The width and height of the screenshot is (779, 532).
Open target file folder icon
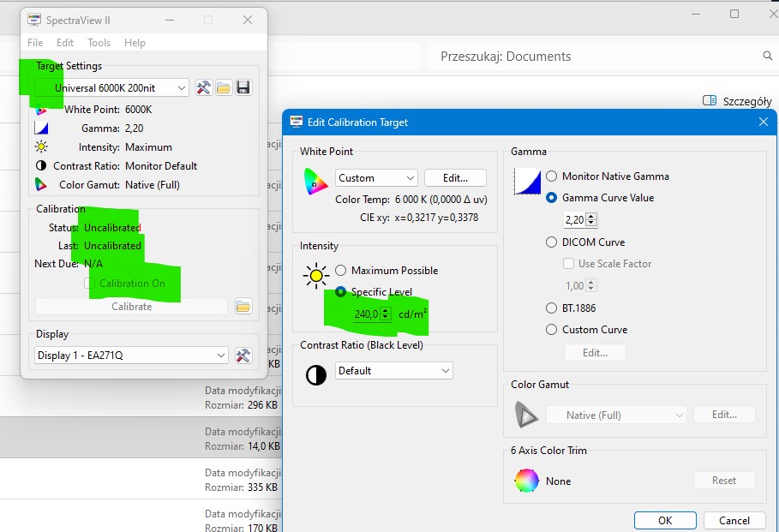224,88
